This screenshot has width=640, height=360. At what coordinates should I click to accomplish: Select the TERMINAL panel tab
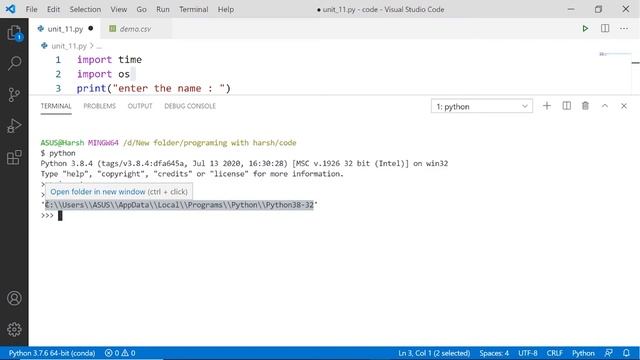(56, 106)
